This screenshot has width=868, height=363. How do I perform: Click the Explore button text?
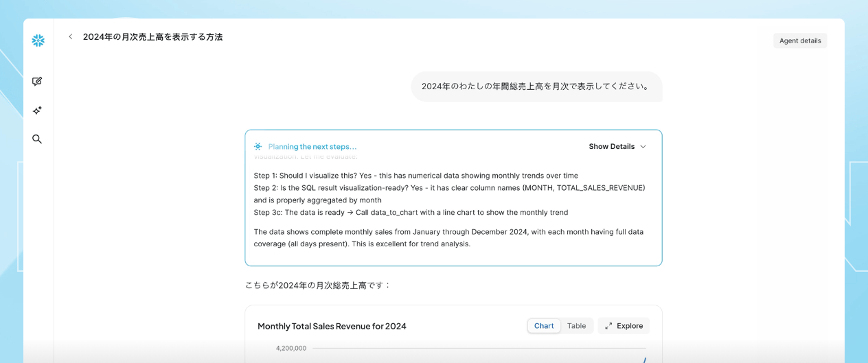coord(629,326)
